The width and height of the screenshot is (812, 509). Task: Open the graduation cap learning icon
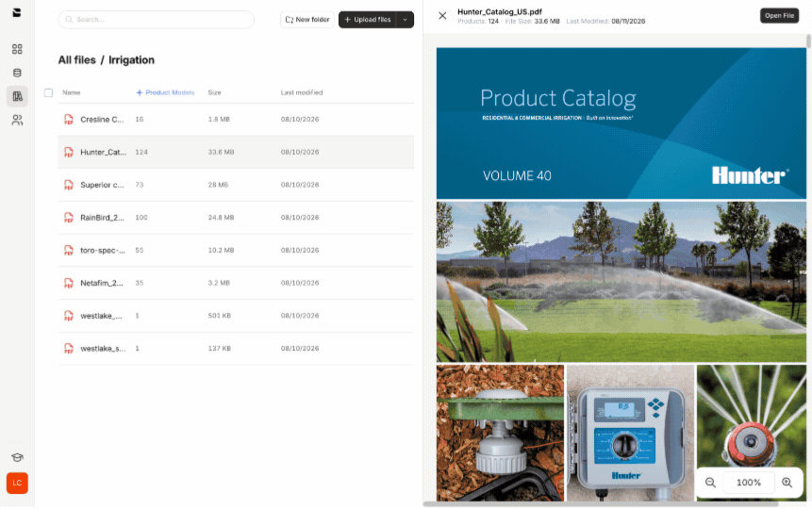click(x=17, y=457)
